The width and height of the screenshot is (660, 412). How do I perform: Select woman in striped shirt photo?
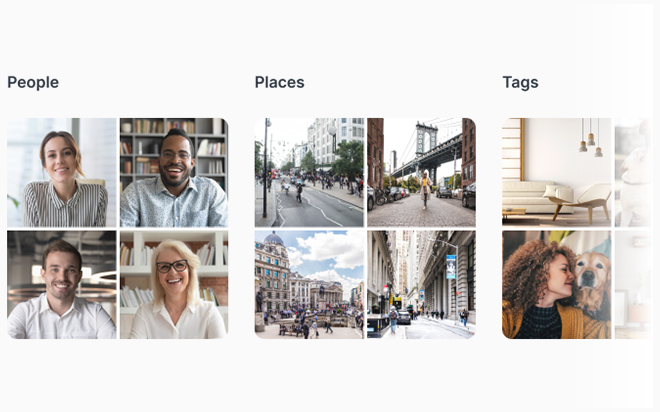(x=61, y=173)
